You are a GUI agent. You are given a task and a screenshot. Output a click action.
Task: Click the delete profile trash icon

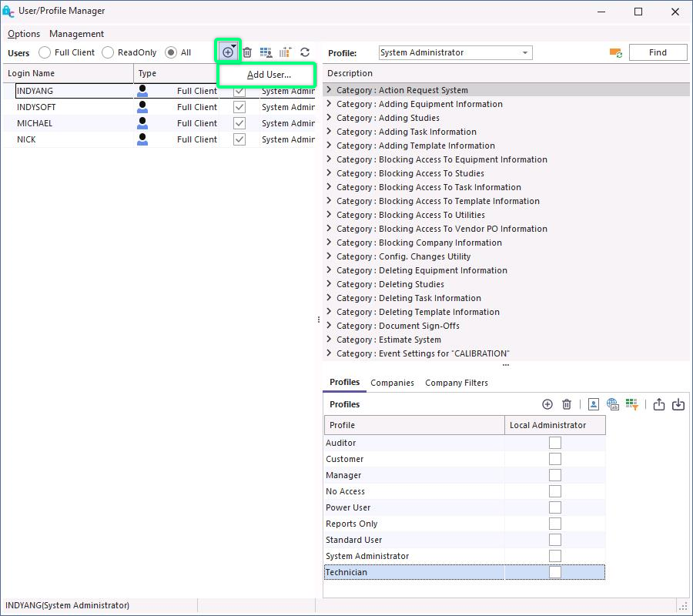567,404
